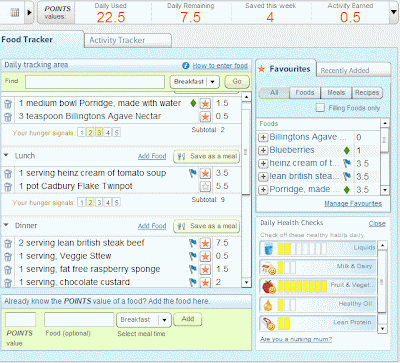Open the Manage Favourites link
Viewport: 400px width, 363px height.
point(353,203)
